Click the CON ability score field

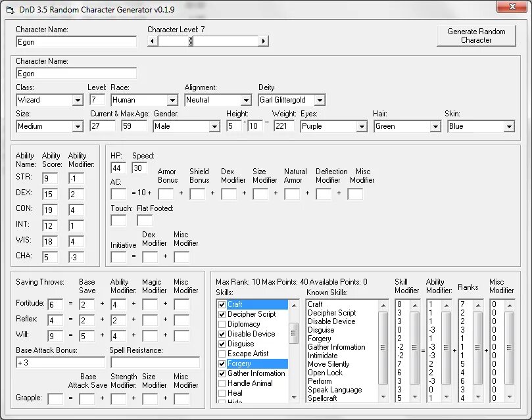tap(50, 210)
